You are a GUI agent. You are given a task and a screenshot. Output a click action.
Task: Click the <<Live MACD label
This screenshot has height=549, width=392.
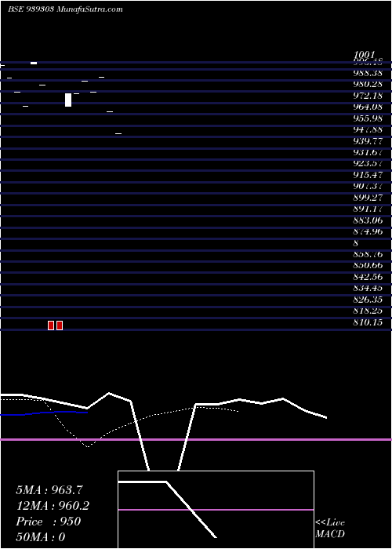click(x=330, y=528)
